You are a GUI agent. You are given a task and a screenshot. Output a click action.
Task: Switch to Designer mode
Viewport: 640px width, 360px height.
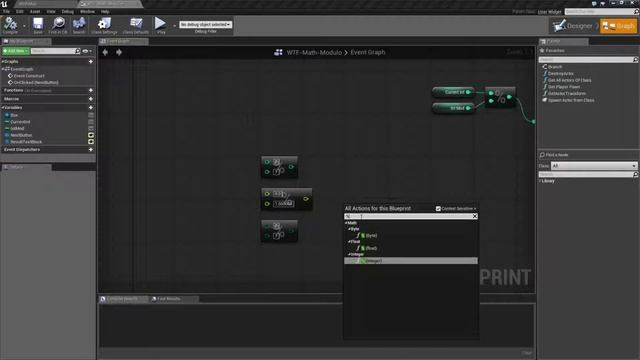point(575,26)
